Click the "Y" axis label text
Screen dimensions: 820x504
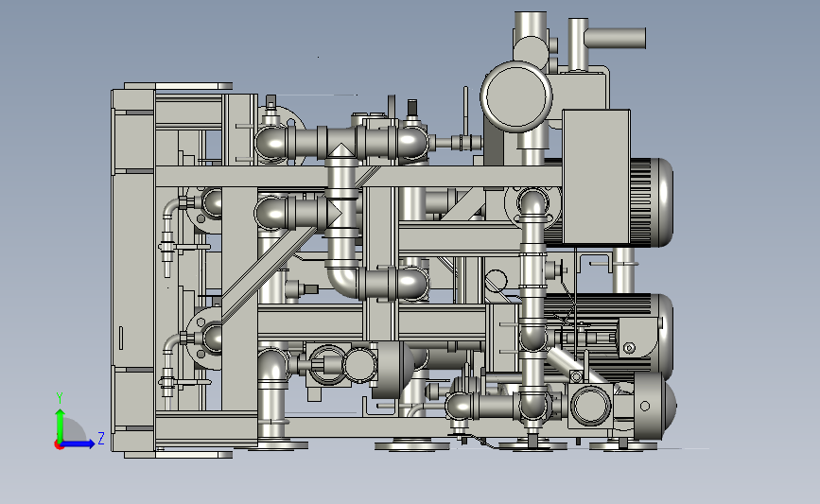tap(60, 399)
